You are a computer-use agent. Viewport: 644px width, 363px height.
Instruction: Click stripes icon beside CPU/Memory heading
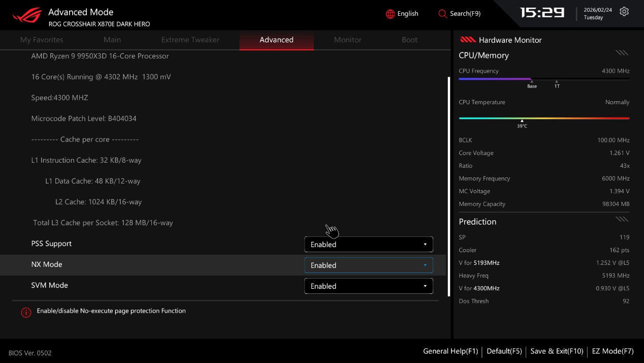pos(622,52)
